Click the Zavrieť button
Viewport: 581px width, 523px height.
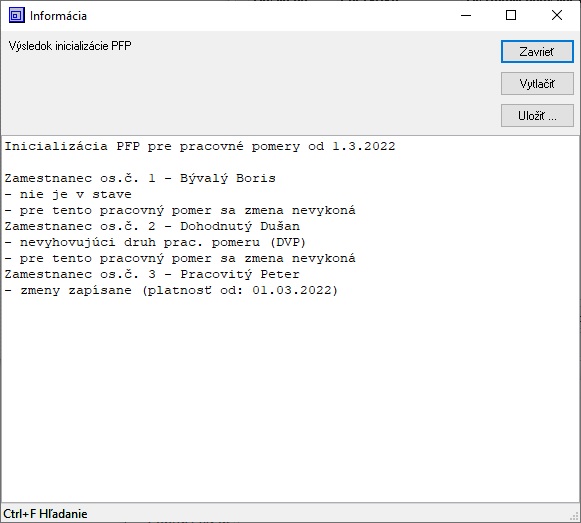pos(537,52)
